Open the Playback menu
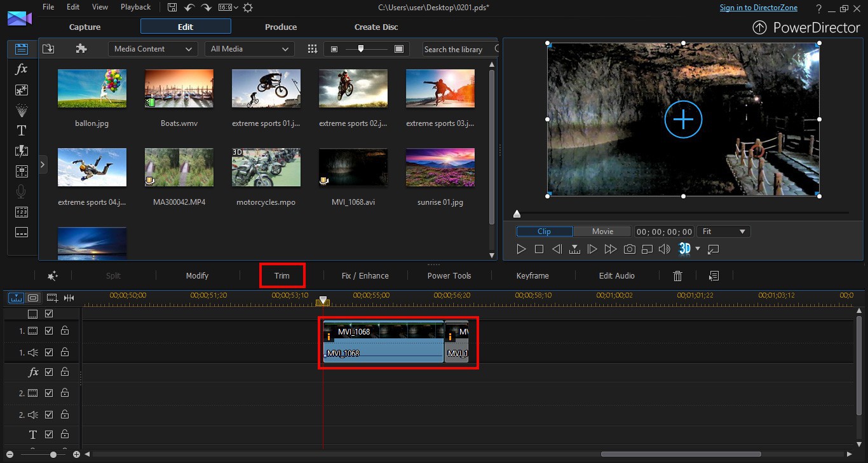 136,7
